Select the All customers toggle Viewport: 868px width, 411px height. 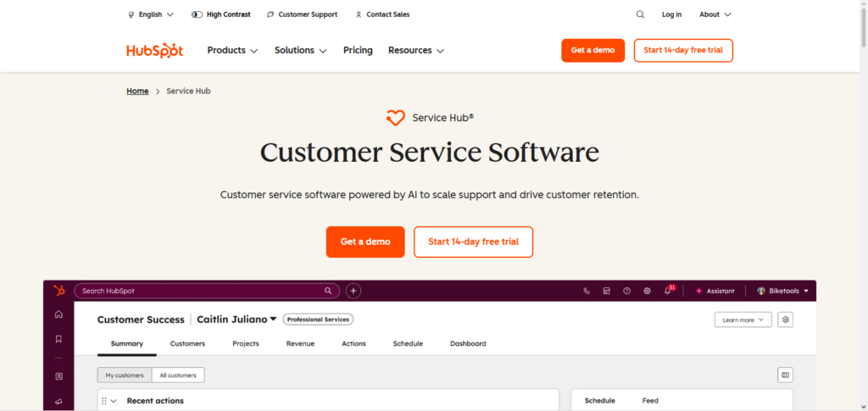tap(178, 375)
